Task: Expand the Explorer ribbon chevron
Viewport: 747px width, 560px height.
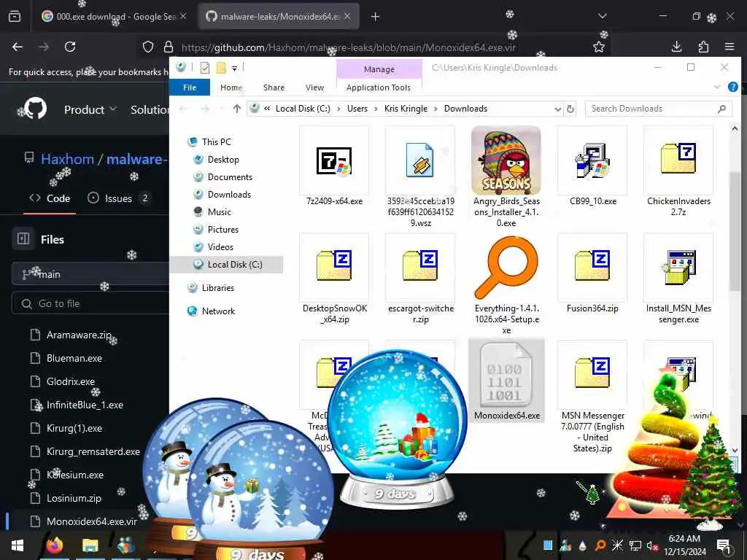Action: point(717,87)
